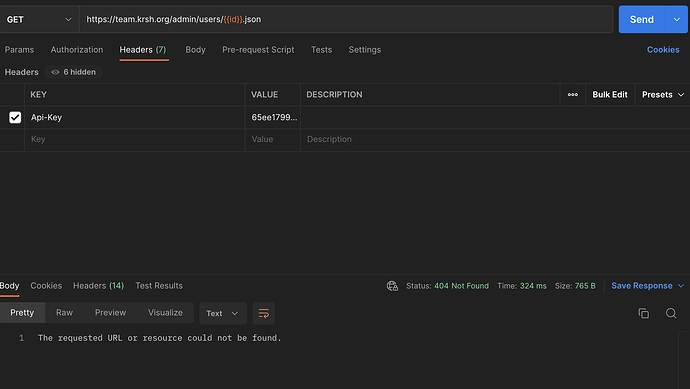Expand the Send button options arrow
This screenshot has height=389, width=690.
point(677,19)
